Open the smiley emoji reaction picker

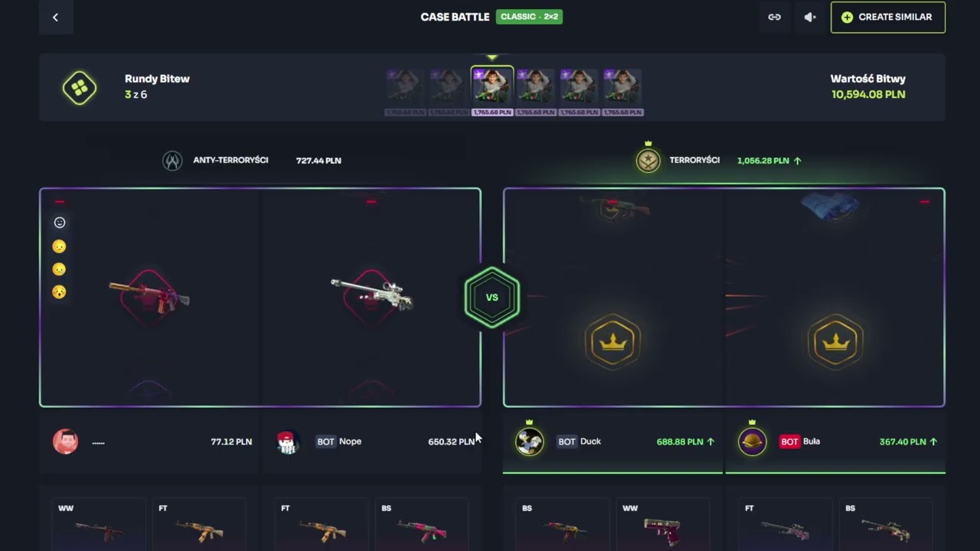click(x=60, y=223)
